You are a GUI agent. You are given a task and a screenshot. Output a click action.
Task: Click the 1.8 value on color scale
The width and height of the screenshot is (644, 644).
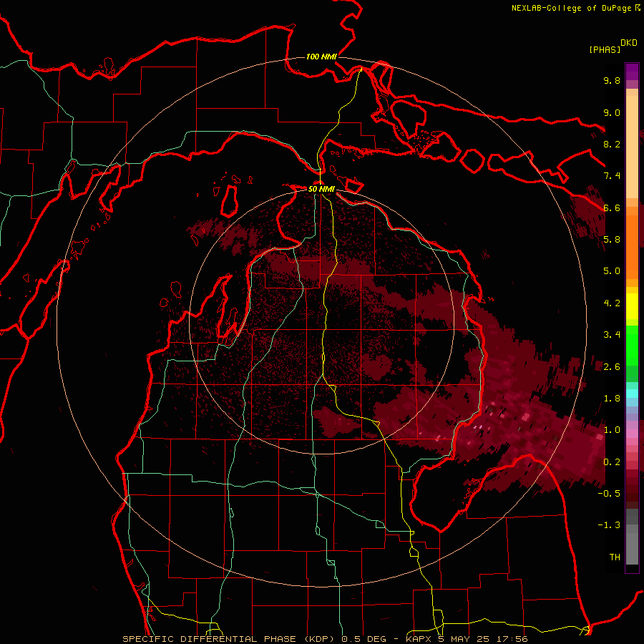(x=612, y=399)
